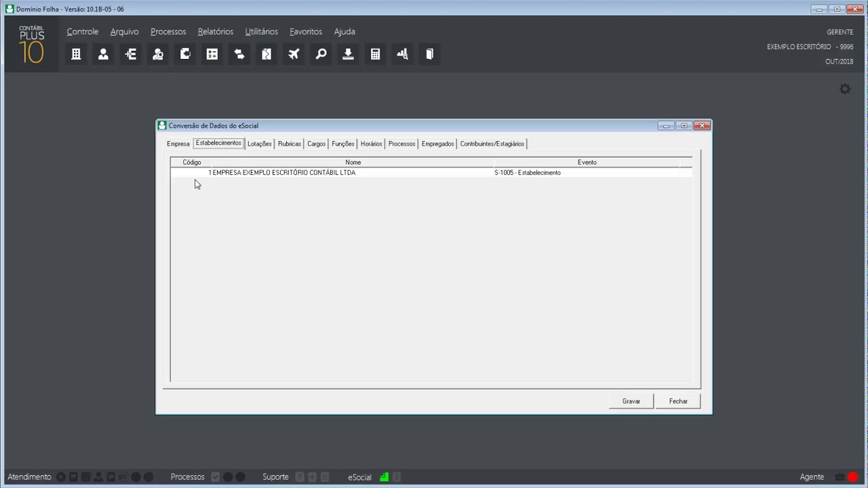Screen dimensions: 868x488
Task: Click the document-with-arrow toolbar icon
Action: 185,54
